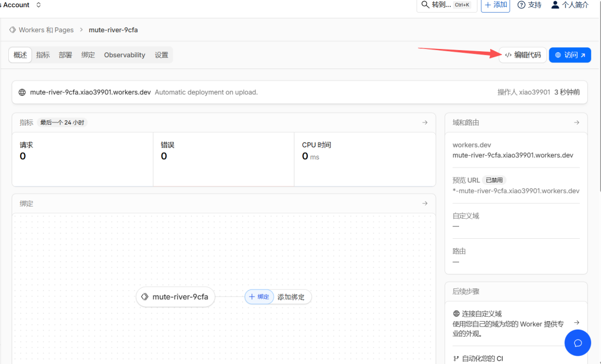Click the mute-river-9cfa worker node

[175, 297]
